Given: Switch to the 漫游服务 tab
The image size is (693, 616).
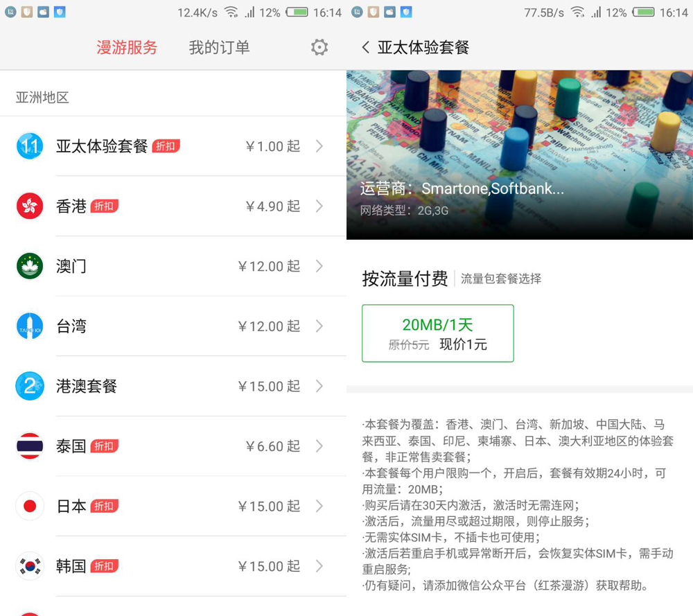Looking at the screenshot, I should 127,47.
